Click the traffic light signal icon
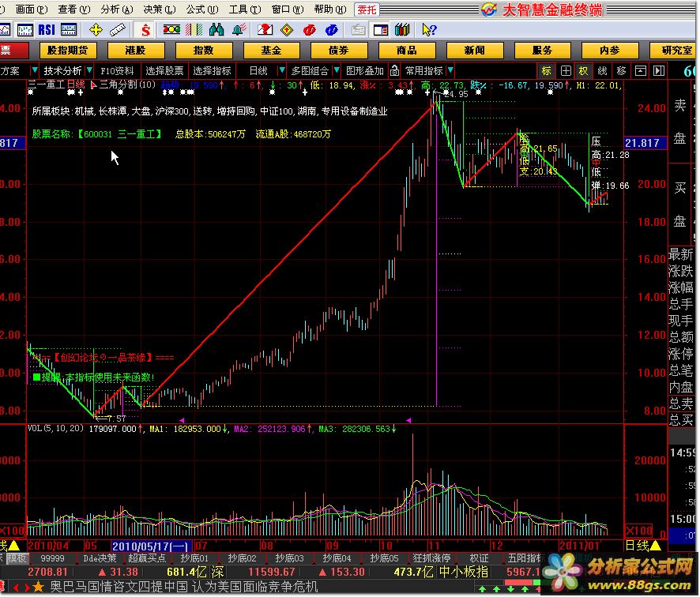Screen dimensions: 700x597 [171, 30]
